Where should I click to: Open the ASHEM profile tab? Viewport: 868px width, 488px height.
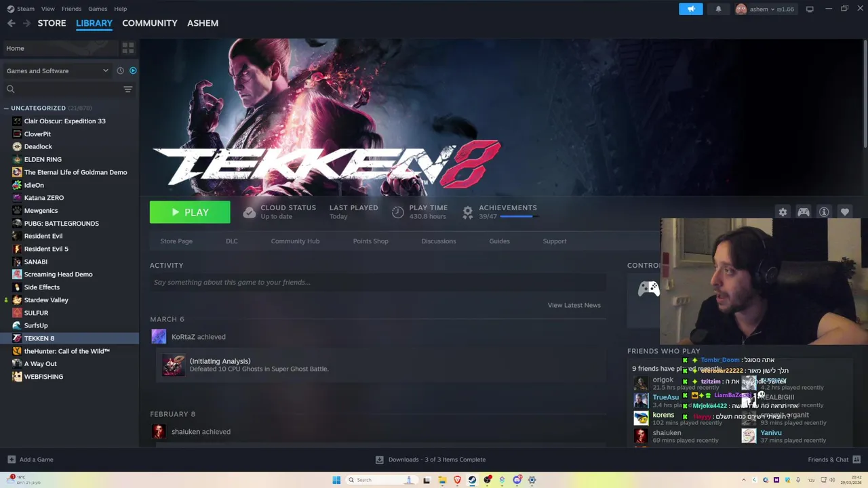(x=203, y=23)
